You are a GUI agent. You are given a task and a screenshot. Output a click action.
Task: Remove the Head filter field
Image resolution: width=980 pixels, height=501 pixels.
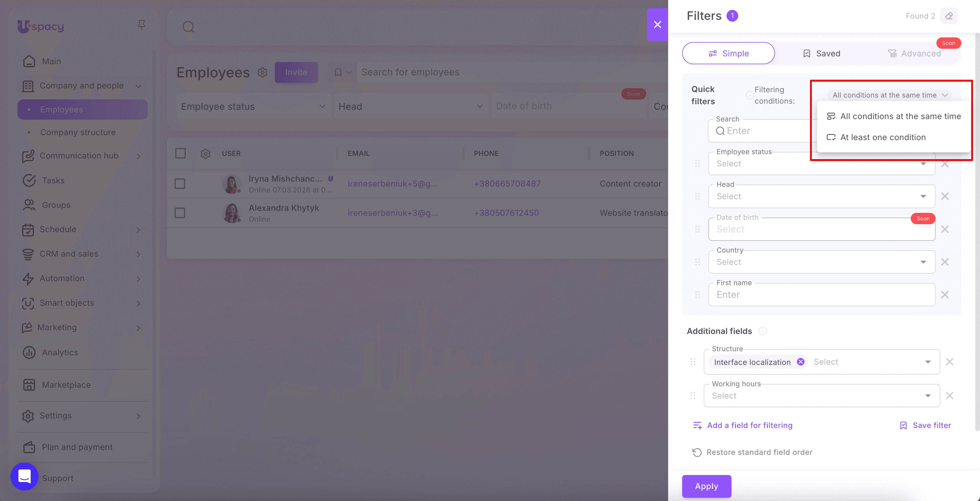945,196
